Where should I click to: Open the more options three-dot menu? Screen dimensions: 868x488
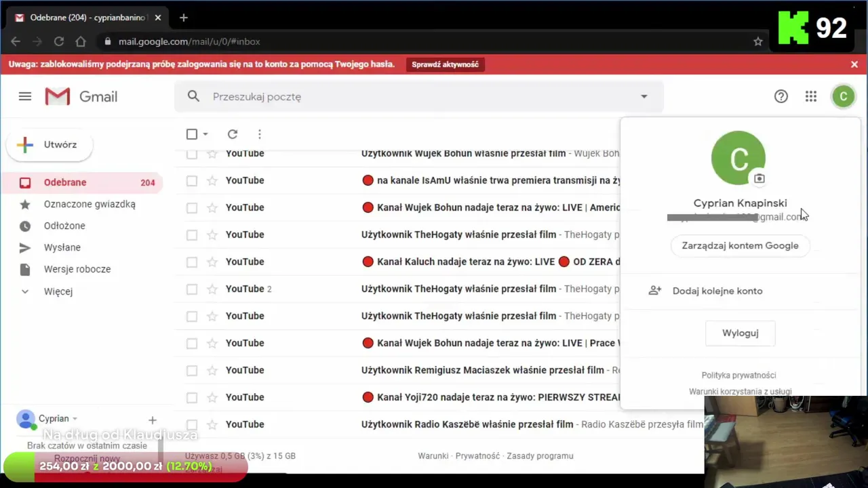259,134
